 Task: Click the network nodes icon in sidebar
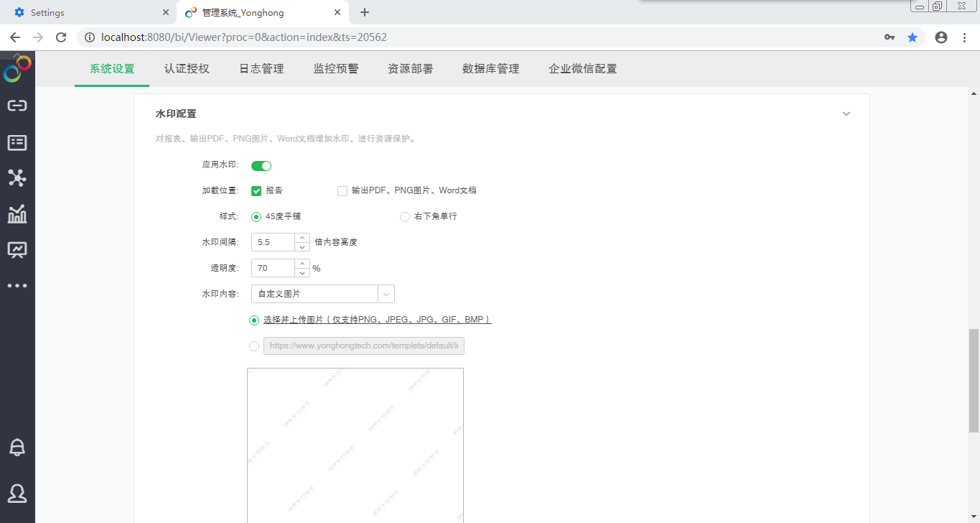(x=17, y=177)
